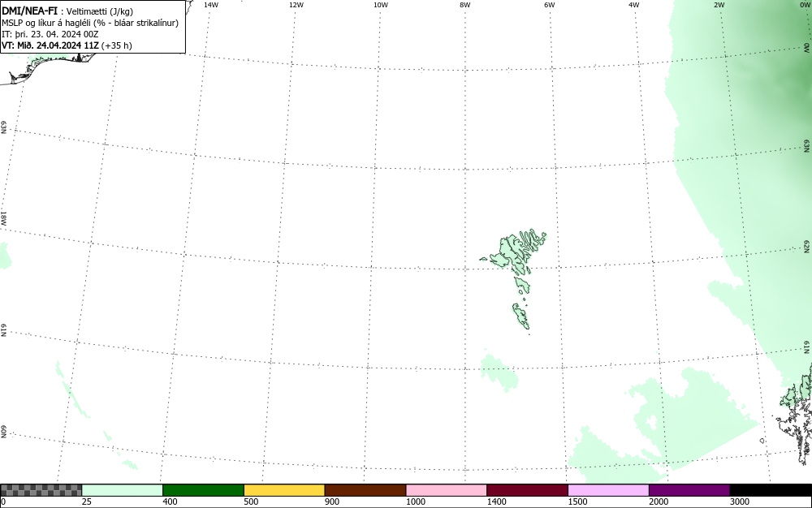
Task: Select the pink 1000–1400 legend swatch
Action: coord(447,490)
